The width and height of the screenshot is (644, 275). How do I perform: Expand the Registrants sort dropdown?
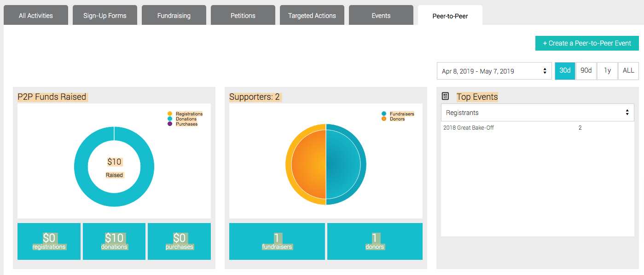click(537, 113)
